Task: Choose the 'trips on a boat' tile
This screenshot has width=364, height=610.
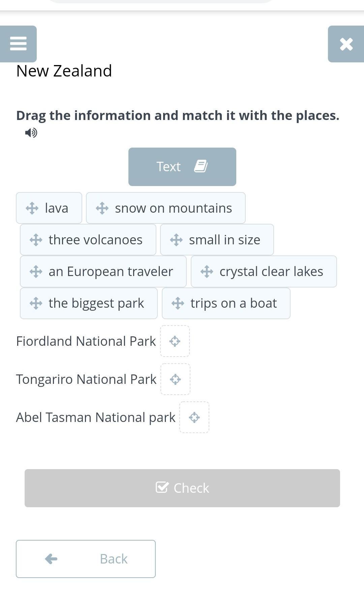Action: [226, 303]
